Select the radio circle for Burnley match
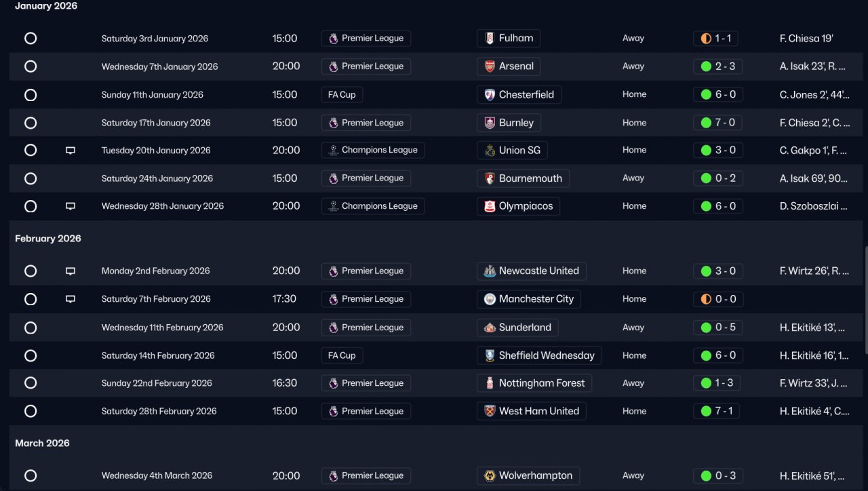Screen dimensions: 868x491 [x=31, y=123]
